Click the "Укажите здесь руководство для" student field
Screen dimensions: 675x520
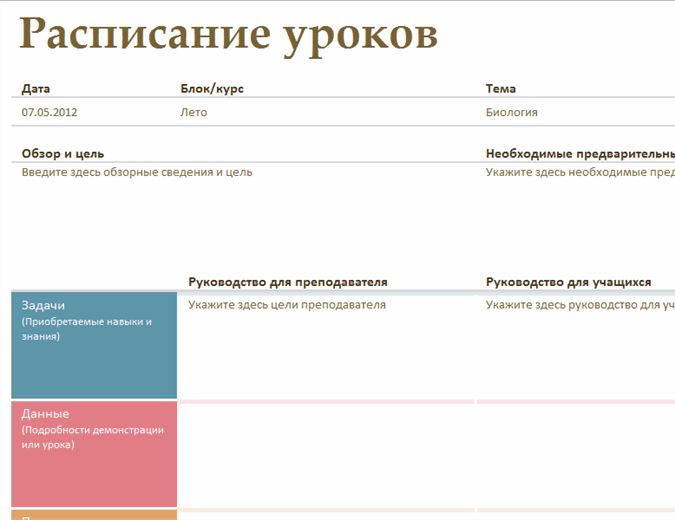[579, 304]
